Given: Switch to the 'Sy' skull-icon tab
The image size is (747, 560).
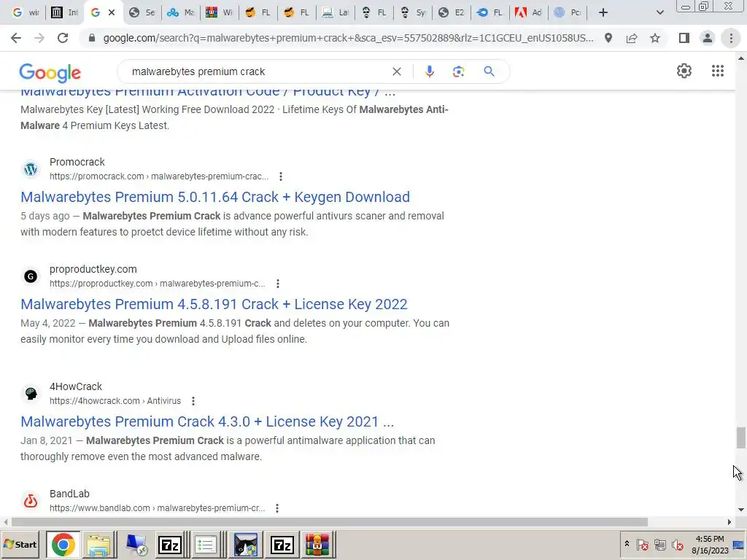Looking at the screenshot, I should [412, 12].
